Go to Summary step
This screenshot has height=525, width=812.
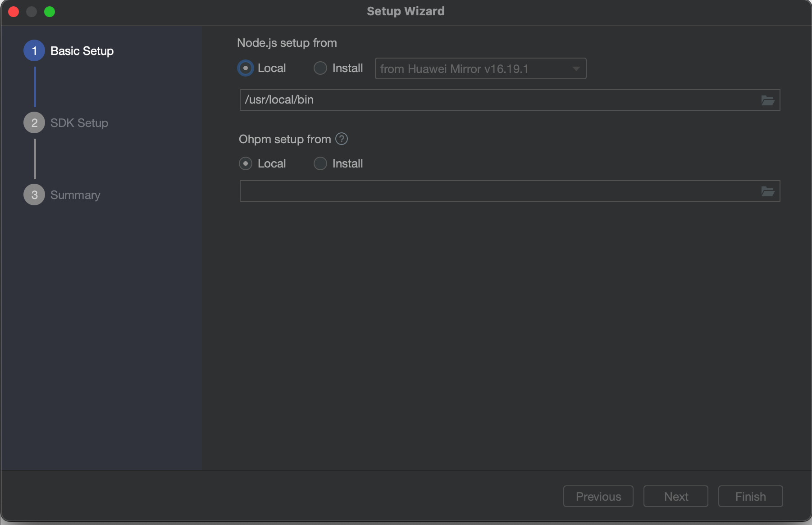point(75,195)
